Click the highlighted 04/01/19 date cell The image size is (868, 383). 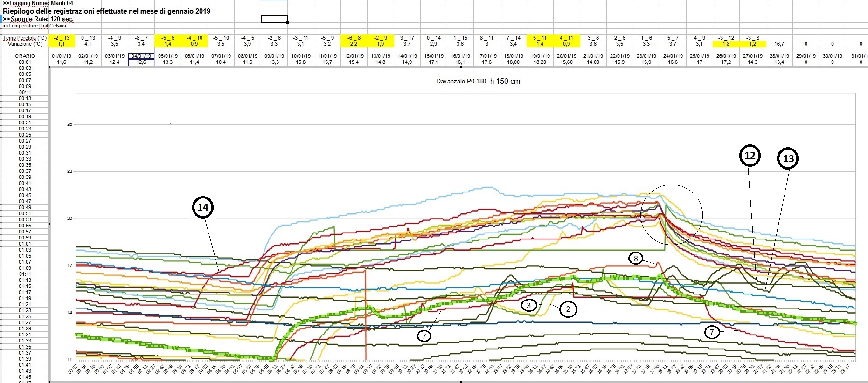pos(141,56)
